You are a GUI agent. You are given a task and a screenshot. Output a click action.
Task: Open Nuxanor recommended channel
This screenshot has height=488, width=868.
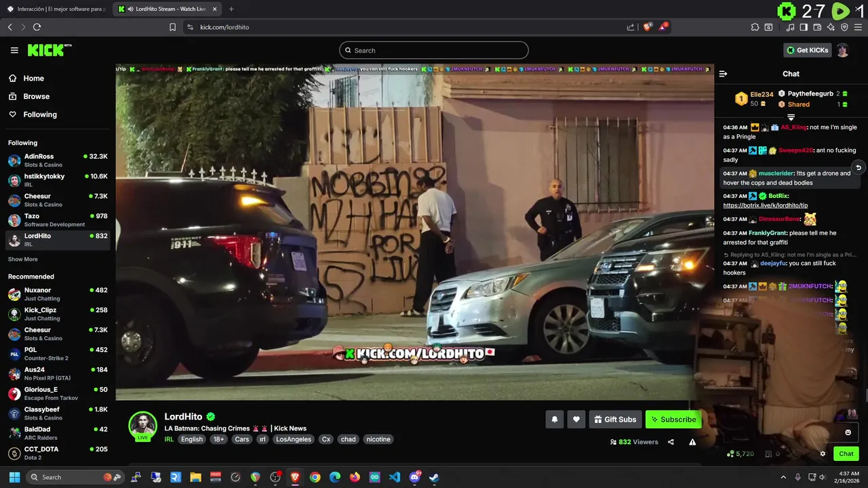[58, 294]
